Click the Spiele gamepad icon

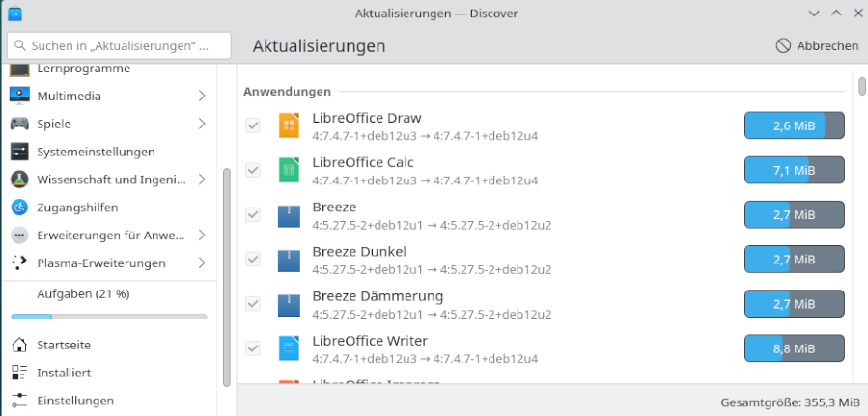pos(19,124)
